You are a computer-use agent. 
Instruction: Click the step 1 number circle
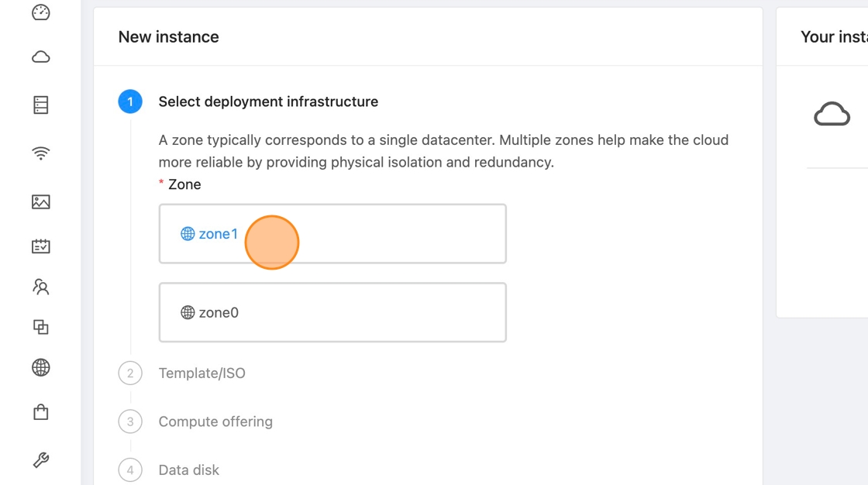pos(130,101)
